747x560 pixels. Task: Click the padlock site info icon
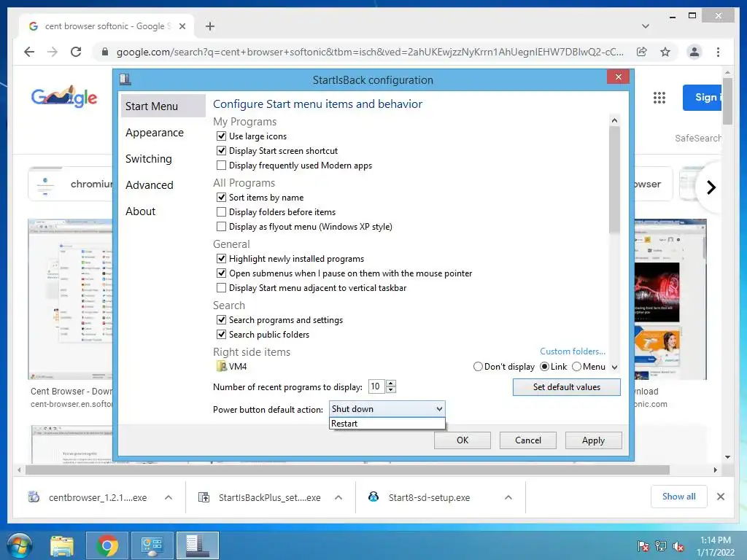tap(105, 52)
